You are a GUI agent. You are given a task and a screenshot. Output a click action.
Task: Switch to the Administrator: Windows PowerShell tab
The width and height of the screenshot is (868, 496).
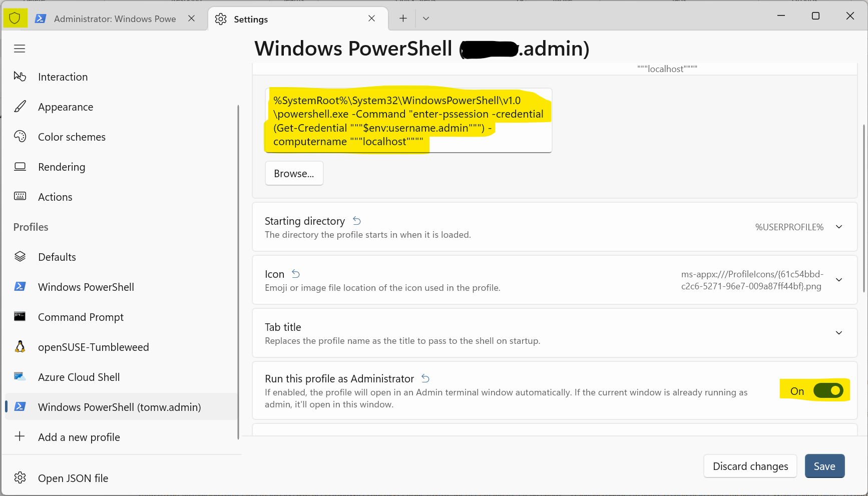(x=114, y=19)
